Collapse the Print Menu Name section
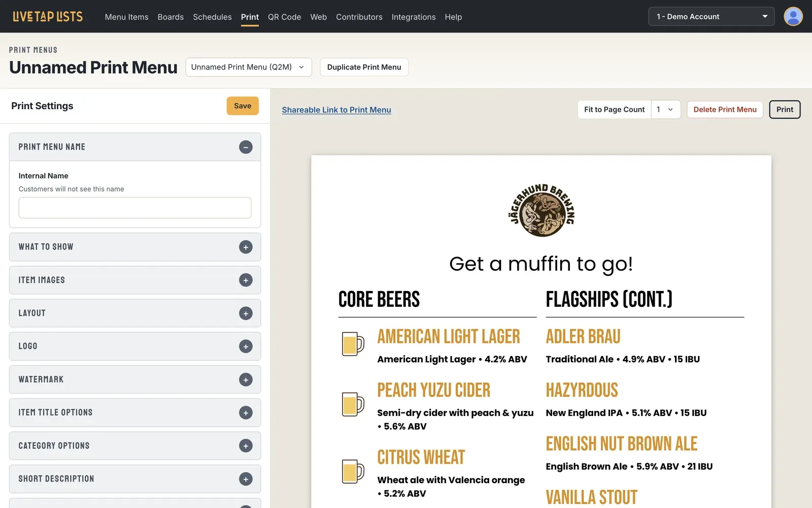812x508 pixels. coord(246,147)
